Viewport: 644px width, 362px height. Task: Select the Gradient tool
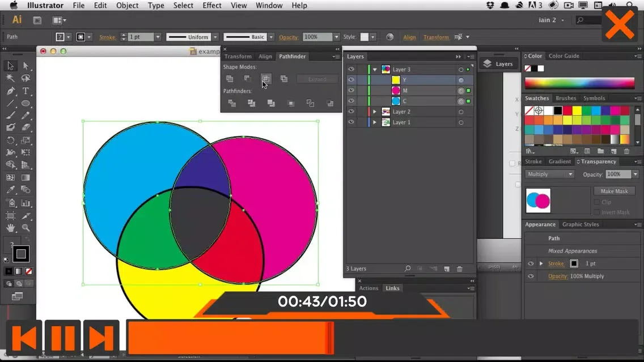(26, 178)
